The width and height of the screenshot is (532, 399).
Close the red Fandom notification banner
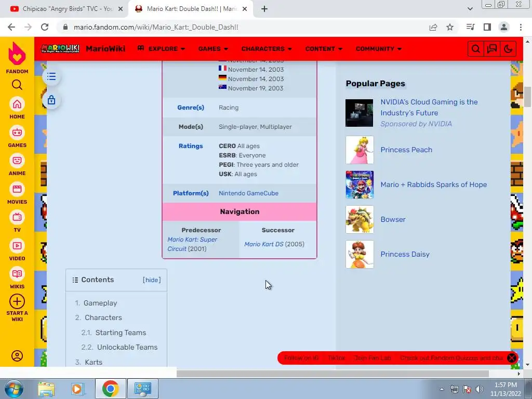tap(512, 358)
